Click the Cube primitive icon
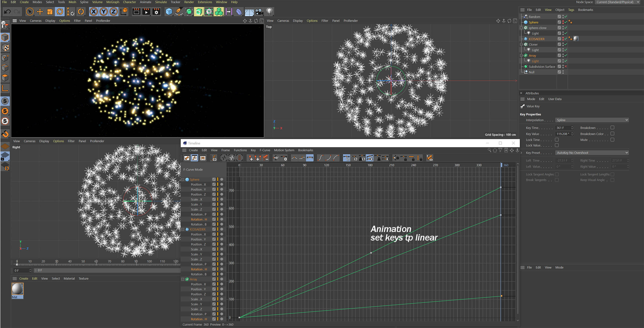This screenshot has width=644, height=328. pyautogui.click(x=169, y=12)
